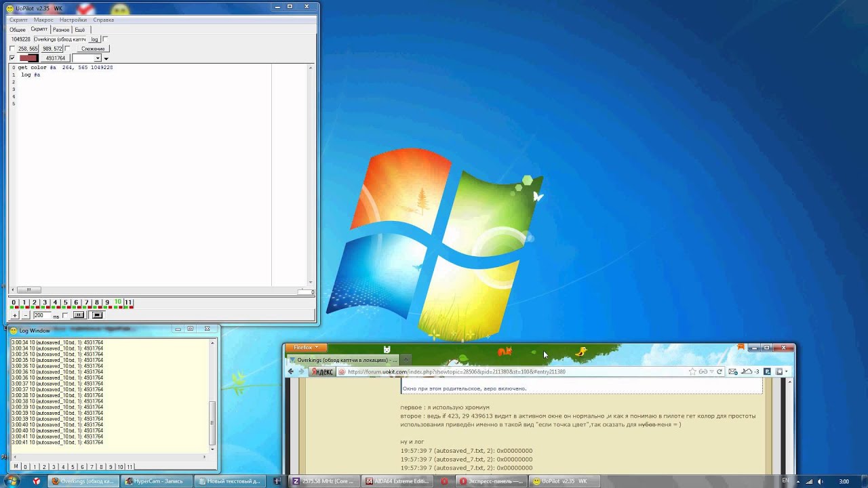Click the weather cloud -3 icon
Viewport: 868px width, 488px height.
(x=750, y=371)
